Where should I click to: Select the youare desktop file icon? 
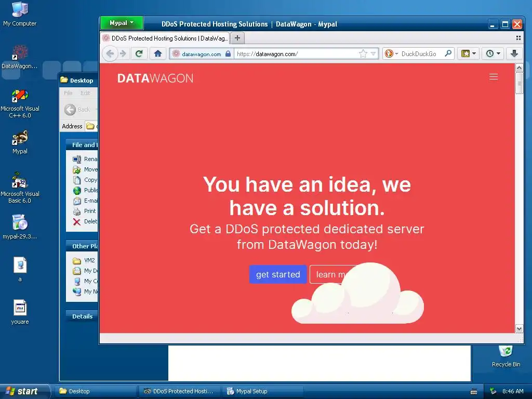(20, 312)
